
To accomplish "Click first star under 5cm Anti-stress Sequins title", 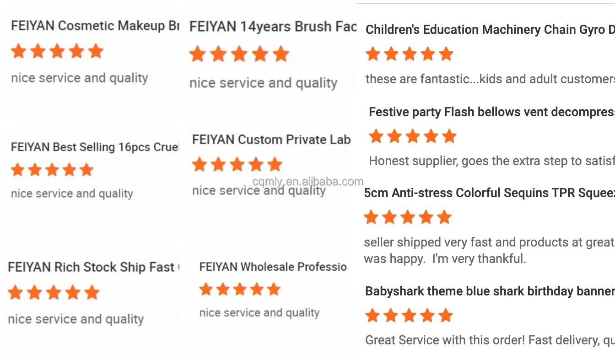I will (371, 217).
